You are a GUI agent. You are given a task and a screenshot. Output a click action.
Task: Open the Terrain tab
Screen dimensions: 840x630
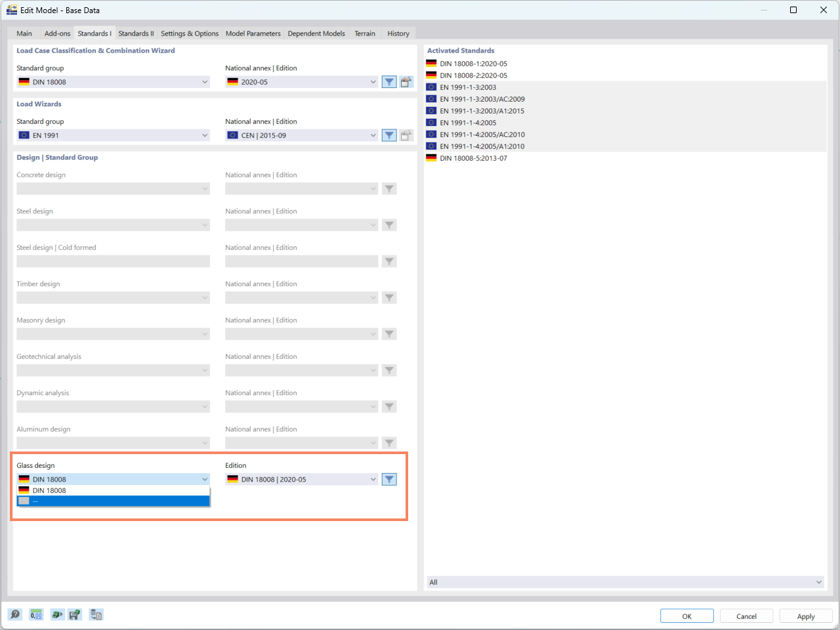[365, 33]
